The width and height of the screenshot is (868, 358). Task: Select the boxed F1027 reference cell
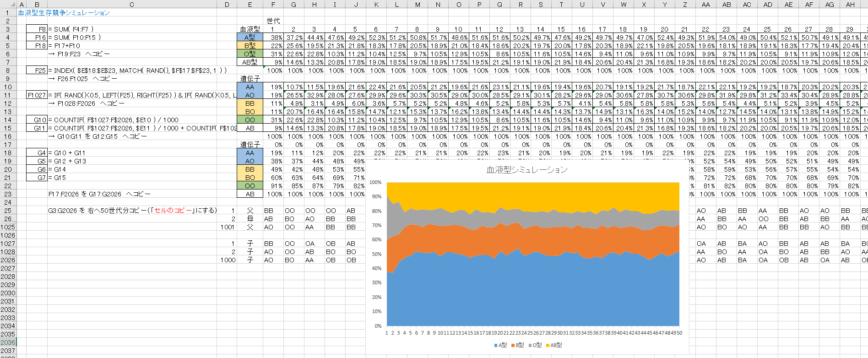tap(37, 95)
